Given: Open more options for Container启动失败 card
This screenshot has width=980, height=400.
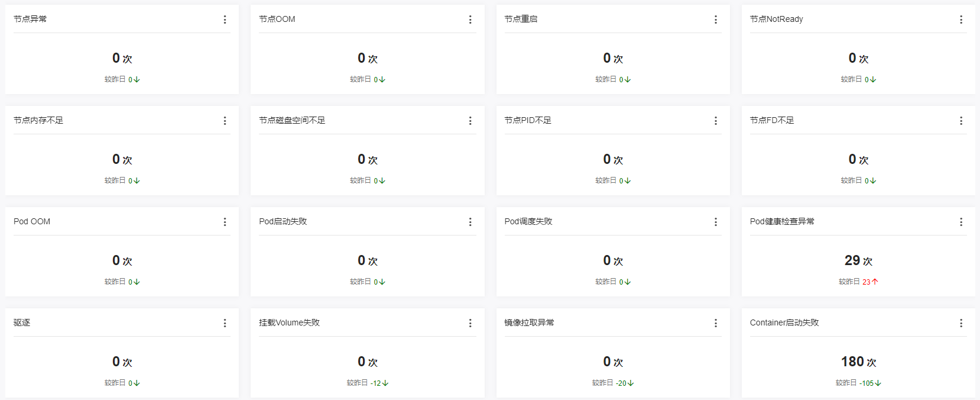Looking at the screenshot, I should (x=960, y=323).
